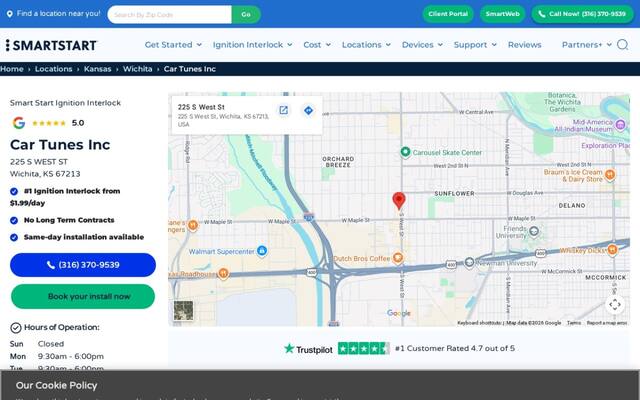The width and height of the screenshot is (640, 400).
Task: Click the SmartStart logo
Action: [51, 45]
